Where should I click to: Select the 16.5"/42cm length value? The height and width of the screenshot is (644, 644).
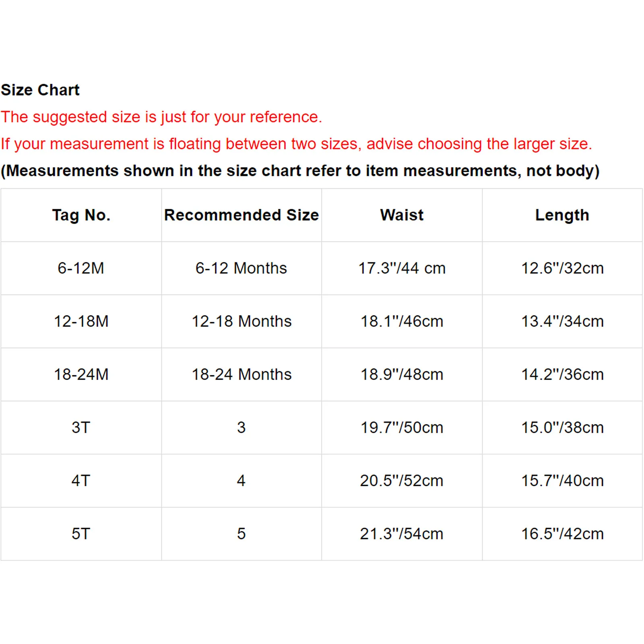[562, 534]
